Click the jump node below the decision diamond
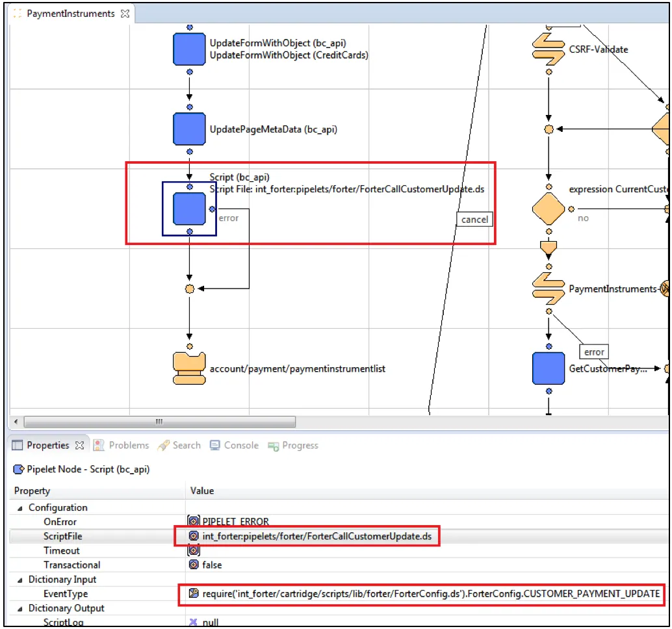The image size is (672, 629). (549, 248)
